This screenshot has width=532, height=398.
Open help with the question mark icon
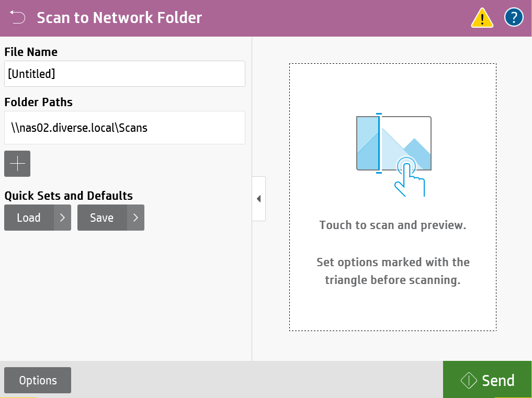click(514, 18)
